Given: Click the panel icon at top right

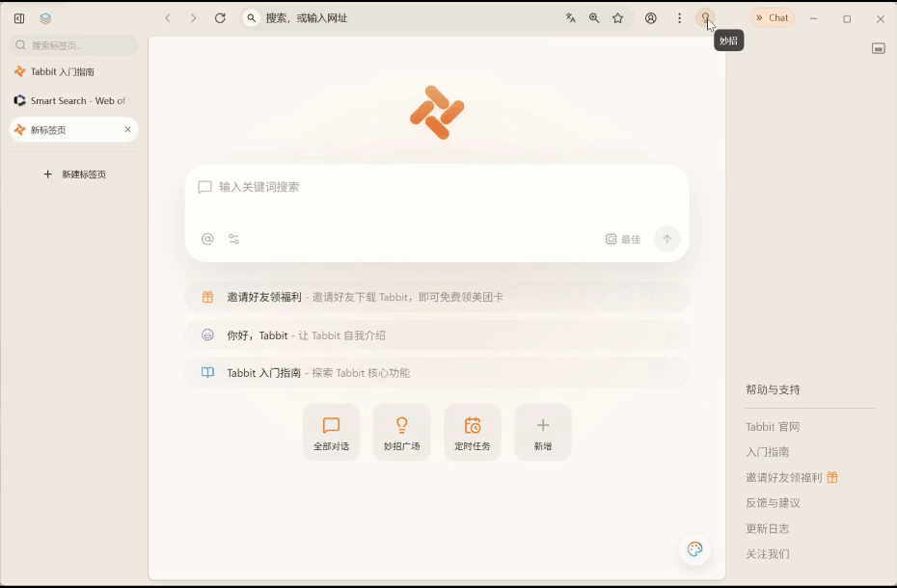Looking at the screenshot, I should [x=879, y=48].
